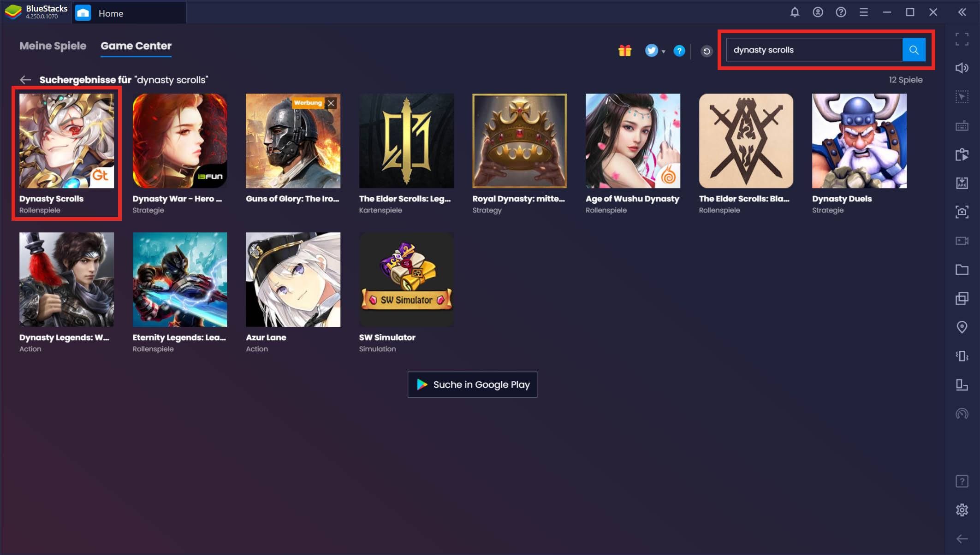
Task: Open settings gear in the sidebar
Action: [962, 510]
